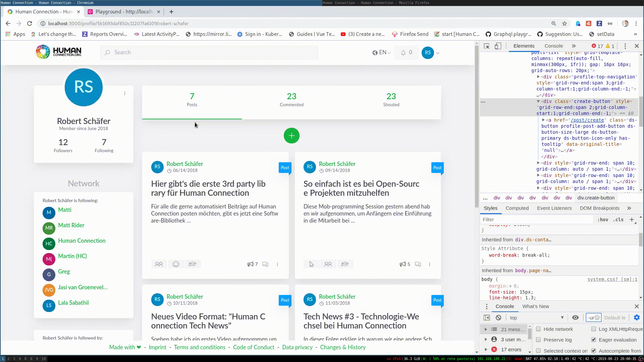Reload the page in Chromium
The image size is (644, 362).
tap(30, 23)
